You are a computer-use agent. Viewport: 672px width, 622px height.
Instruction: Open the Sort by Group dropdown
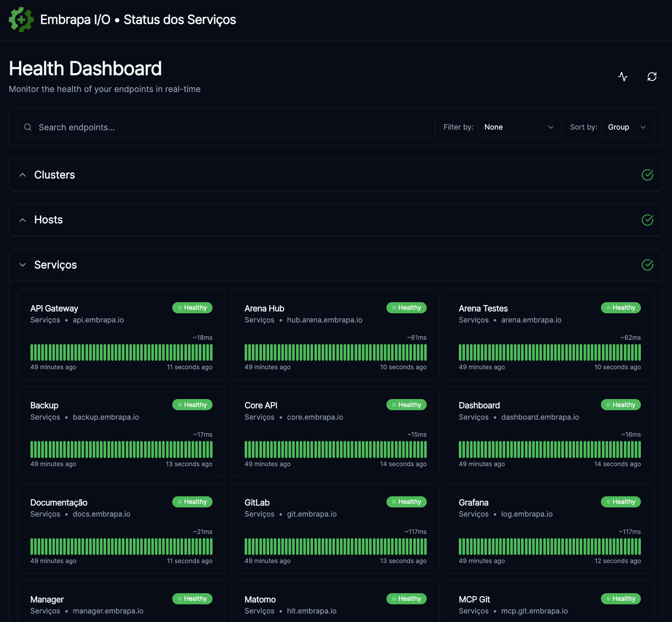[627, 127]
